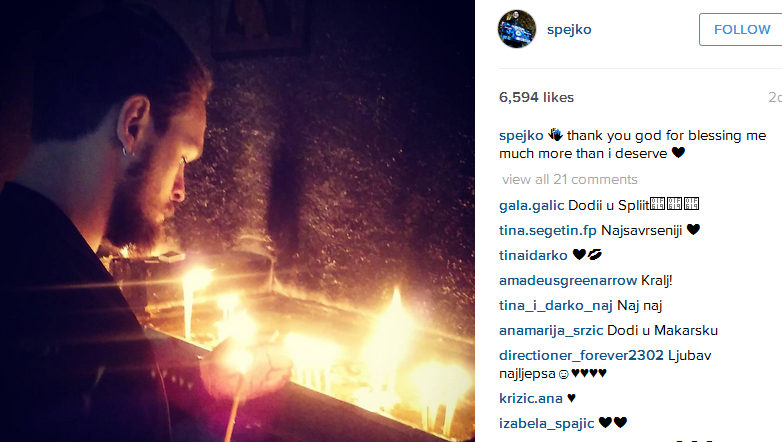Go to izabela_spajic's profile

tap(547, 423)
